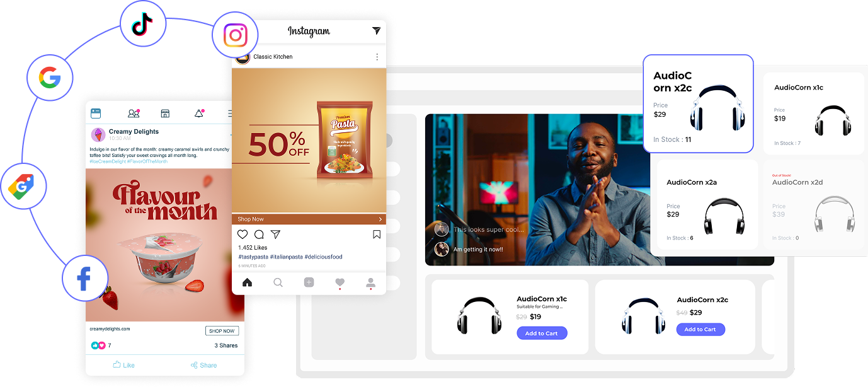This screenshot has height=389, width=868.
Task: Save the pasta post with the bookmark icon
Action: (377, 235)
